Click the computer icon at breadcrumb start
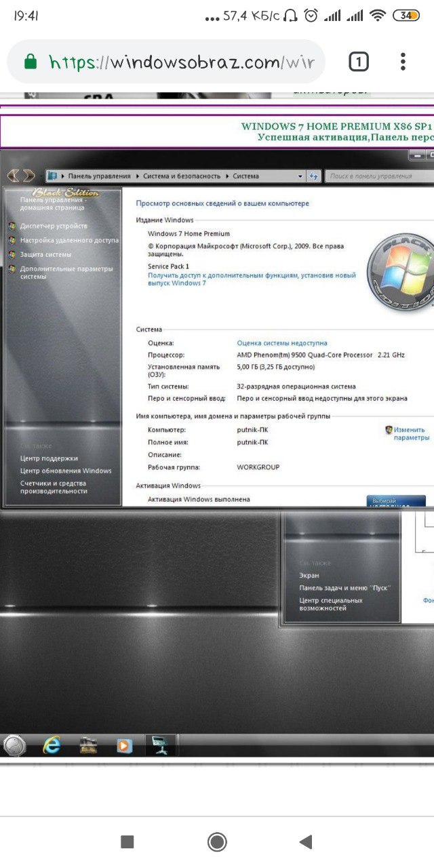434x868 pixels. (x=52, y=176)
